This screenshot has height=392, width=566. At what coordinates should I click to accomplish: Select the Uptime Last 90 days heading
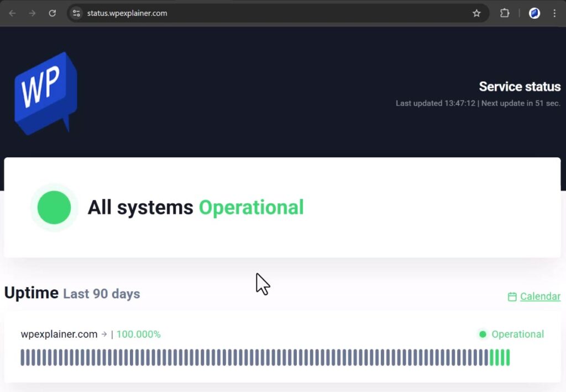pyautogui.click(x=72, y=293)
